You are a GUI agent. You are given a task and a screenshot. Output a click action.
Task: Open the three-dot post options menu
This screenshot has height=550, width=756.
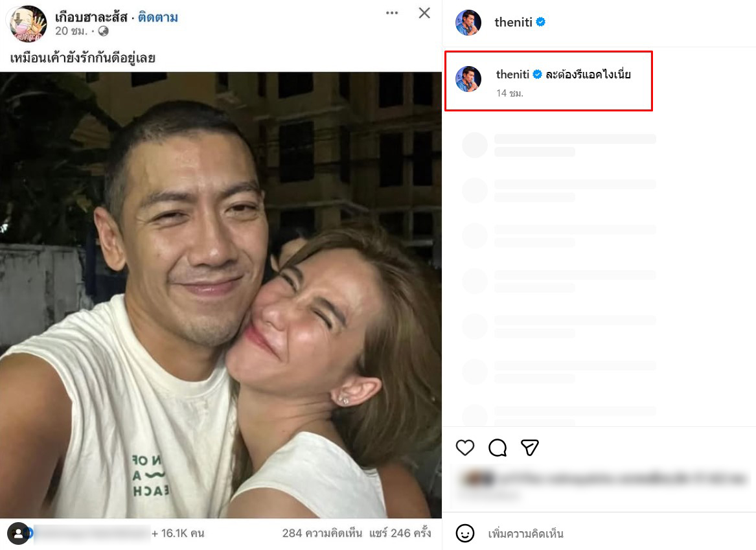pos(392,13)
